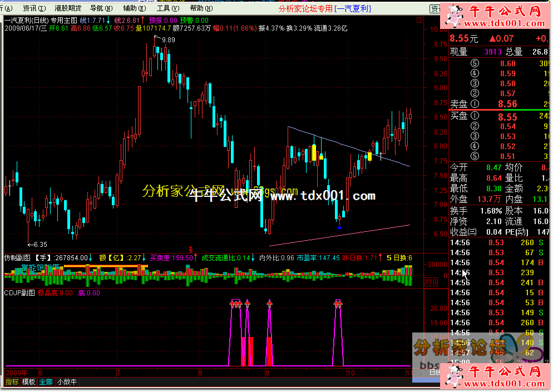Click the 仿制副图 sub-chart label

17,258
